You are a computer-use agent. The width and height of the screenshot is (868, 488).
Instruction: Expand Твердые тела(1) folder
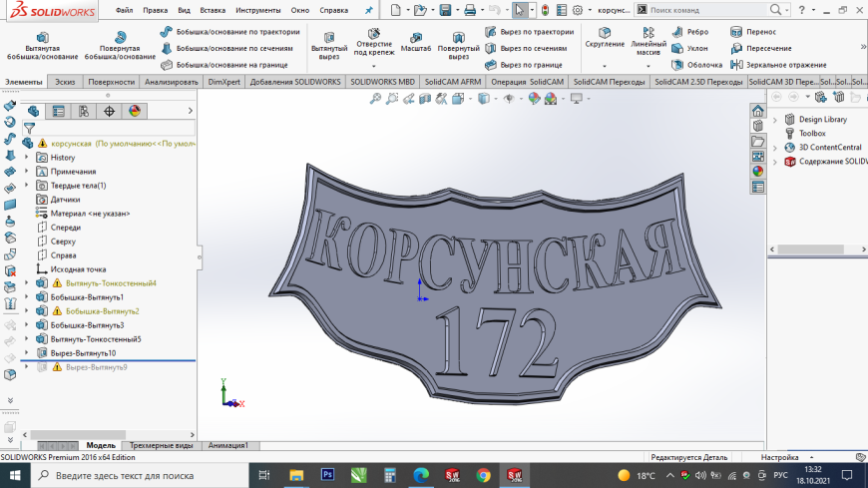[27, 185]
